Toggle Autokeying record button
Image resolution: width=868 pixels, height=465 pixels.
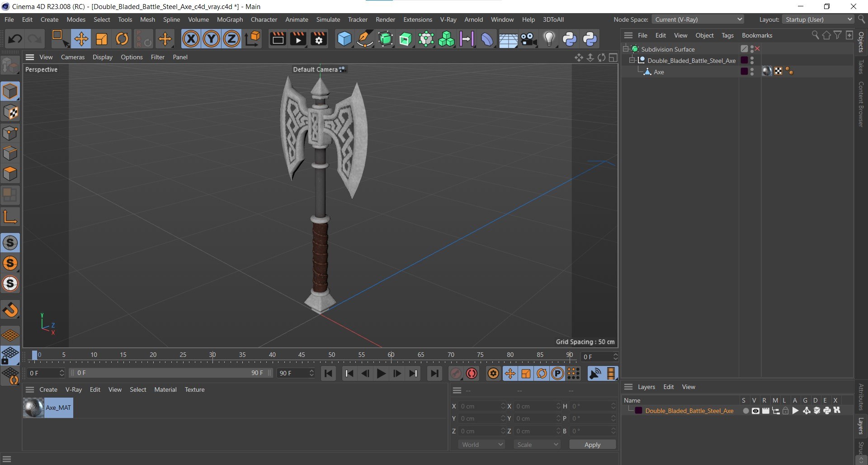point(472,374)
